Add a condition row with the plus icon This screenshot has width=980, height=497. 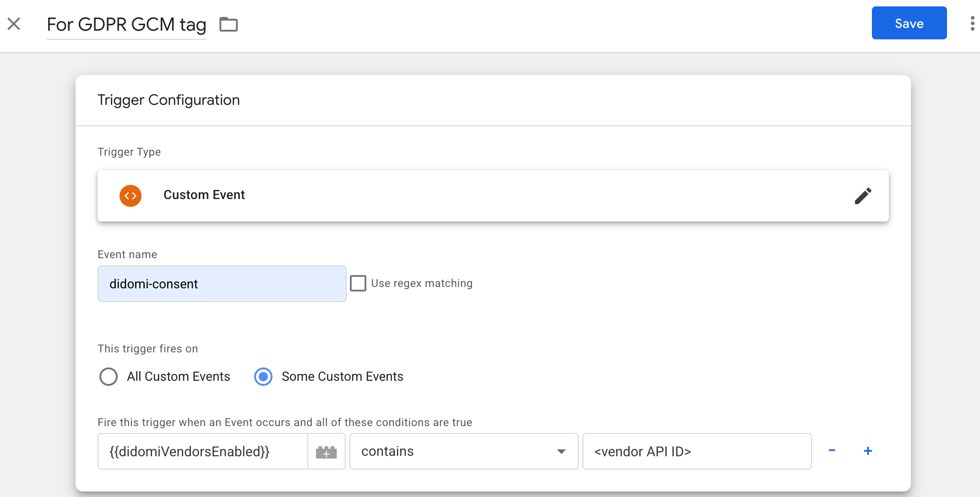click(868, 451)
